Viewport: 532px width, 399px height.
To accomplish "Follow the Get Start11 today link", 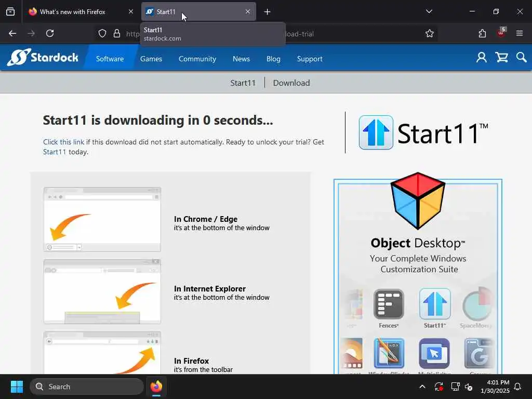I will 55,152.
